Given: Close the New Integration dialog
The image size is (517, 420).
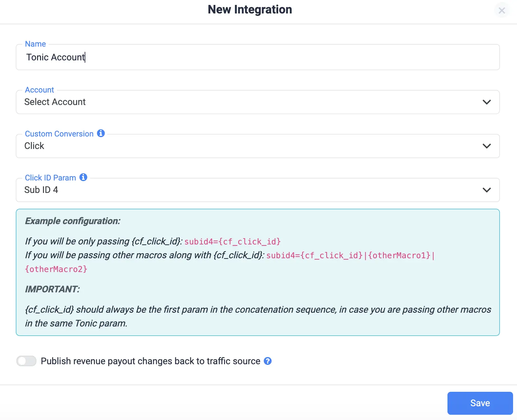Looking at the screenshot, I should (x=502, y=10).
